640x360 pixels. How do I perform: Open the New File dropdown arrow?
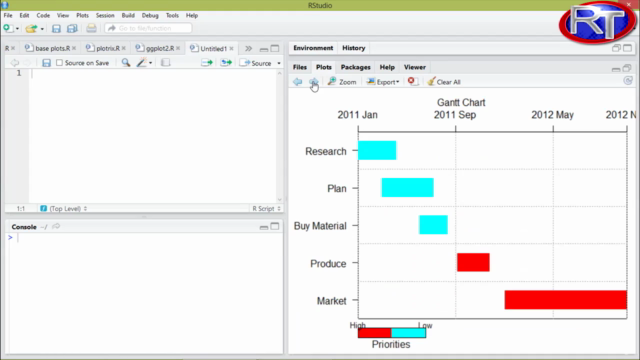[x=17, y=29]
